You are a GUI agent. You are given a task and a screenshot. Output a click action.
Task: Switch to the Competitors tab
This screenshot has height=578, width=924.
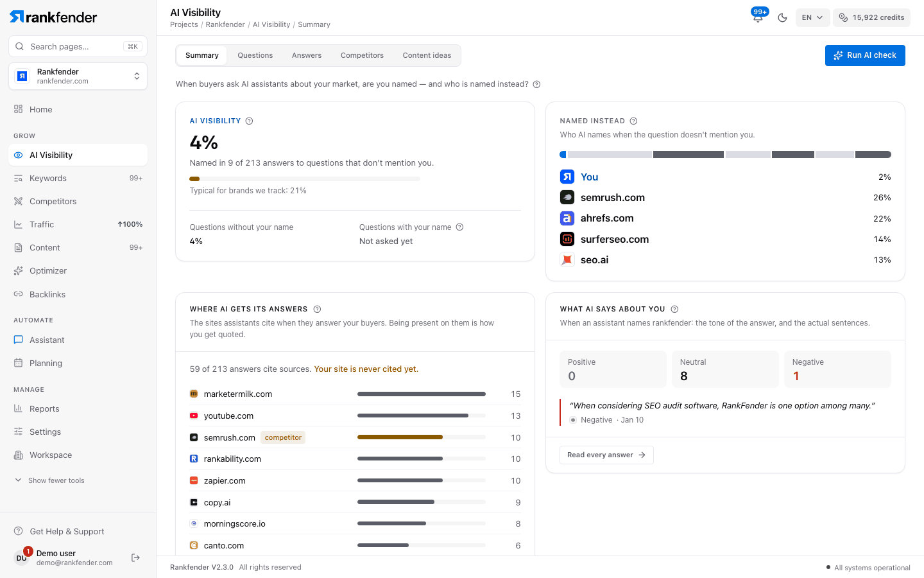362,55
